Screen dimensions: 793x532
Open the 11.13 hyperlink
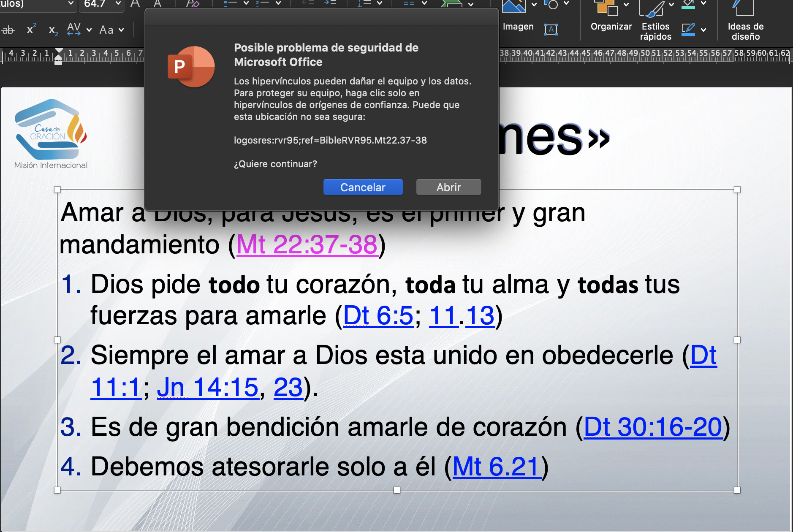462,315
